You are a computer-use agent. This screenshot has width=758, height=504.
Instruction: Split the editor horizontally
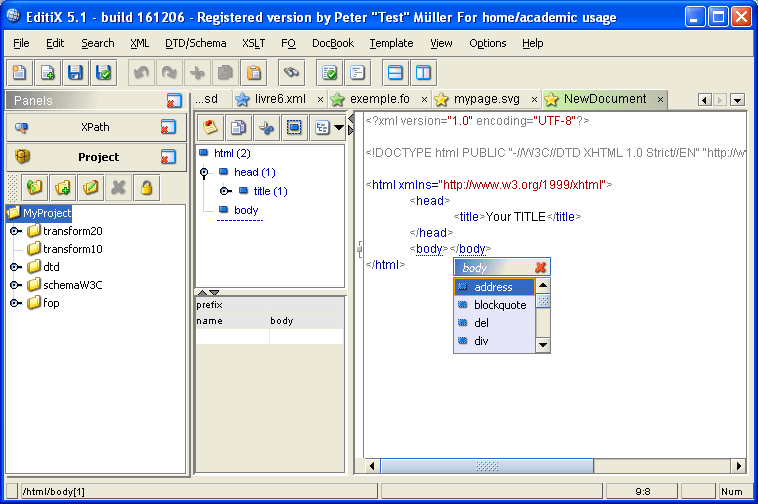coord(395,73)
